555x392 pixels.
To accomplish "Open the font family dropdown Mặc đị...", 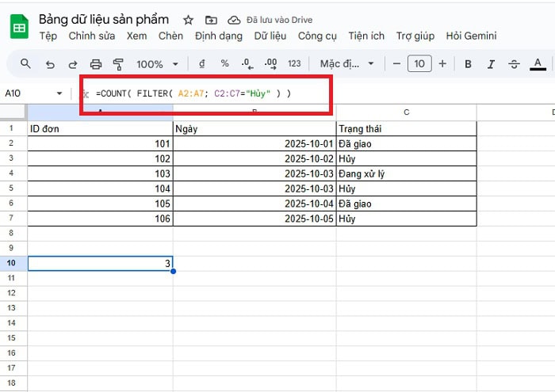I will pyautogui.click(x=347, y=64).
